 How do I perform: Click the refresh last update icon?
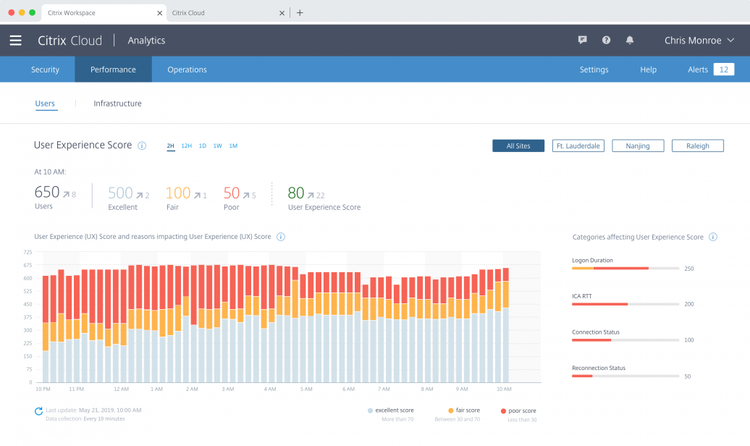[38, 411]
